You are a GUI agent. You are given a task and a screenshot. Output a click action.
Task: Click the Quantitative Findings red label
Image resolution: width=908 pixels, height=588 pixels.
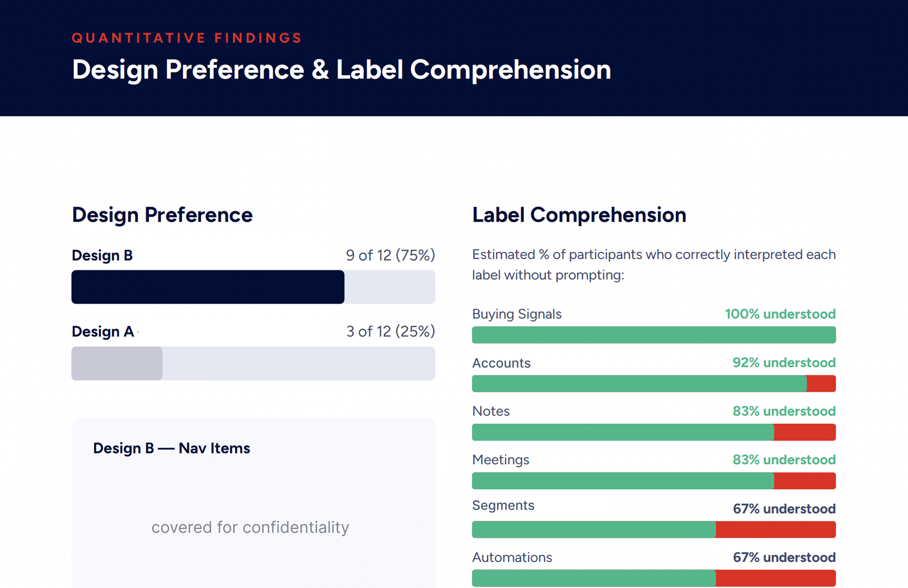point(187,38)
